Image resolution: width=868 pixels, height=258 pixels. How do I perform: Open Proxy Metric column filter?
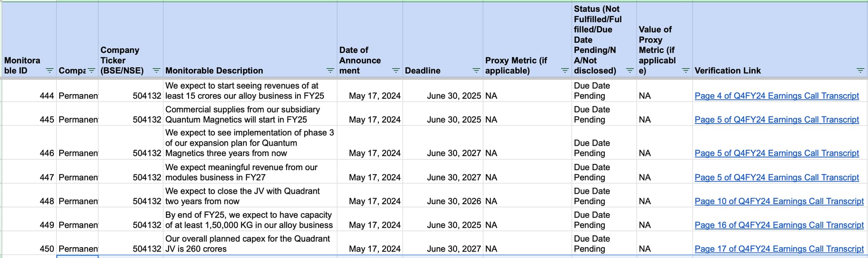click(565, 71)
